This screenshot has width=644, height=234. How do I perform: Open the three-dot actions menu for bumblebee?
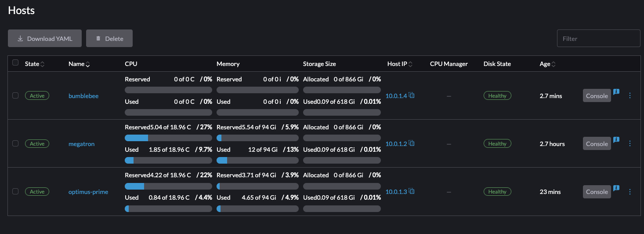tap(630, 95)
